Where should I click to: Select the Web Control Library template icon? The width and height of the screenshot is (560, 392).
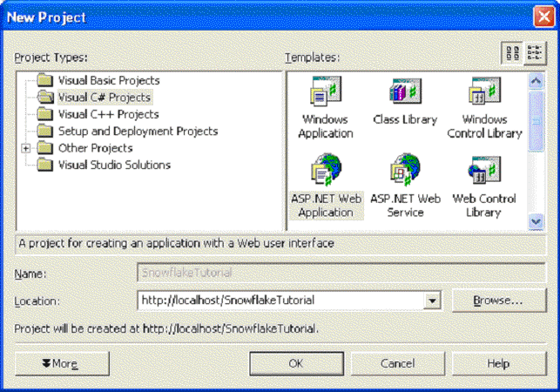coord(484,170)
